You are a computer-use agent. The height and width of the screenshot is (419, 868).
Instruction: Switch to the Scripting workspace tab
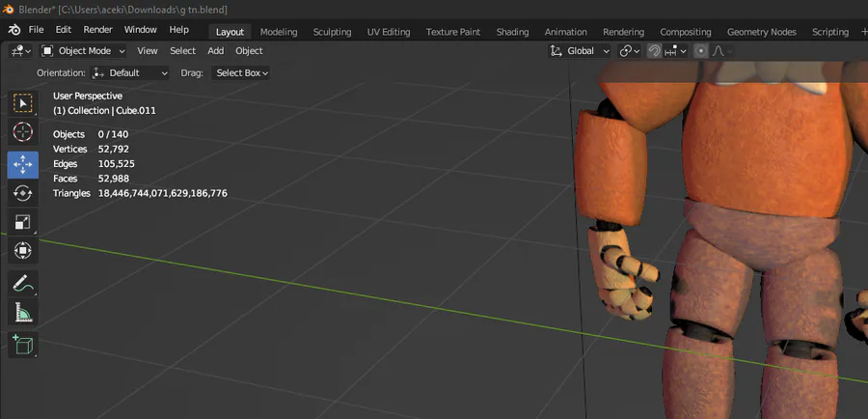(829, 32)
